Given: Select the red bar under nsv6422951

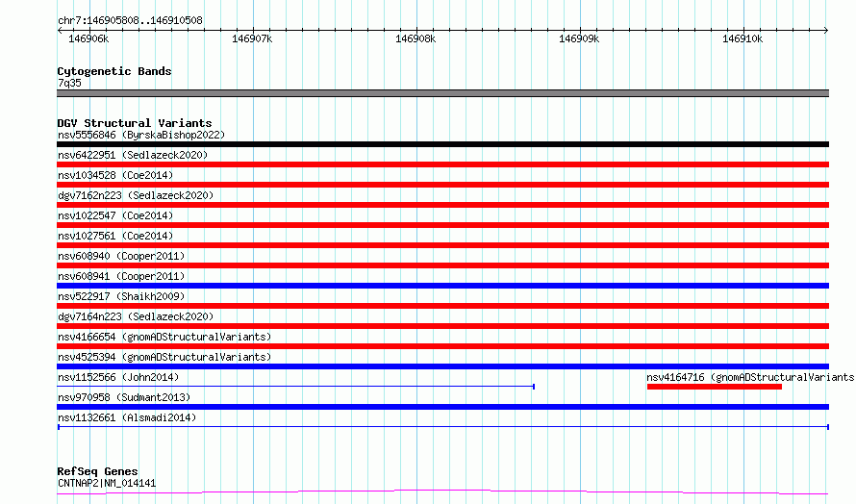Looking at the screenshot, I should (442, 164).
